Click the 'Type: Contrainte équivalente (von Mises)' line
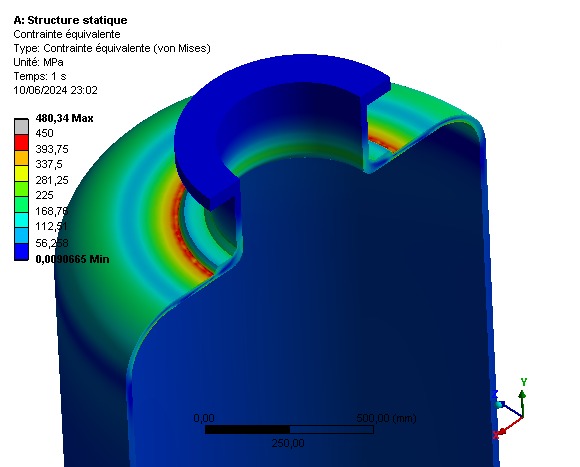The width and height of the screenshot is (580, 467). pyautogui.click(x=112, y=48)
